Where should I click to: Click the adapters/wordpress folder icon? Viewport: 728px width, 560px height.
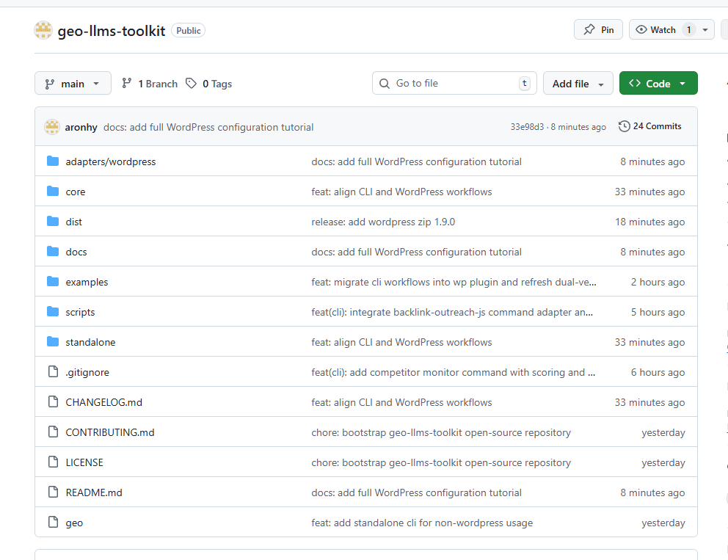(53, 161)
